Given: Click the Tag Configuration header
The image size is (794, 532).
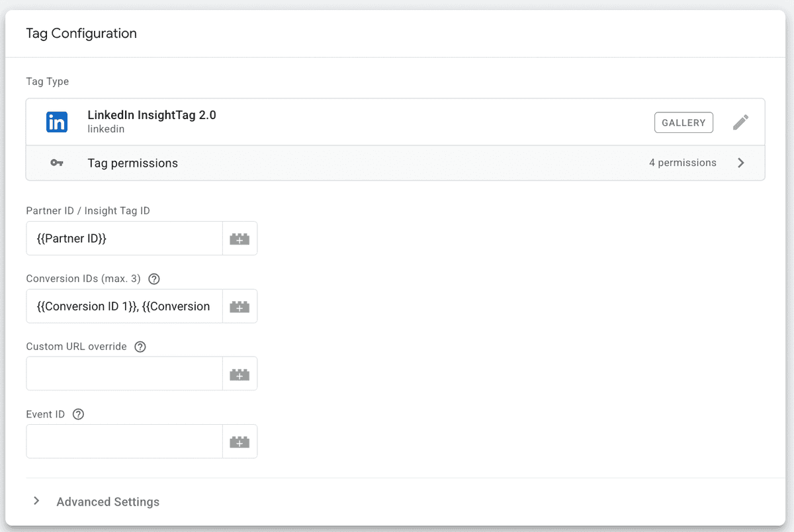Looking at the screenshot, I should click(x=81, y=33).
